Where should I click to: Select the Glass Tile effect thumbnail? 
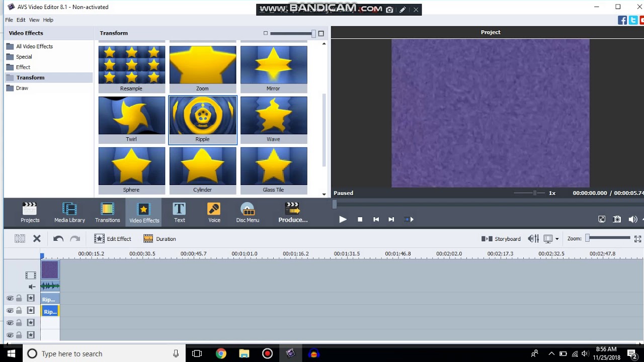(274, 171)
